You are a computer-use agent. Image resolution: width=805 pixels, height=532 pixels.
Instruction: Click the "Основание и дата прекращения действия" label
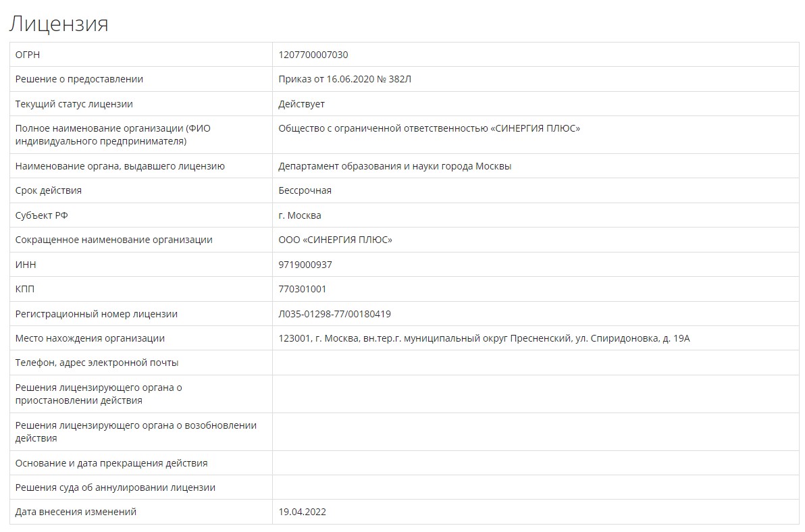[111, 463]
